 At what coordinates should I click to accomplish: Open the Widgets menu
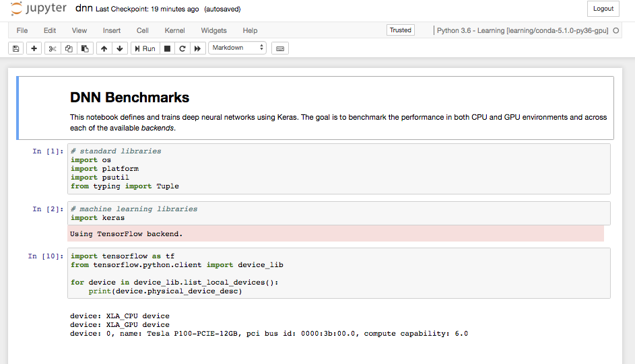214,30
